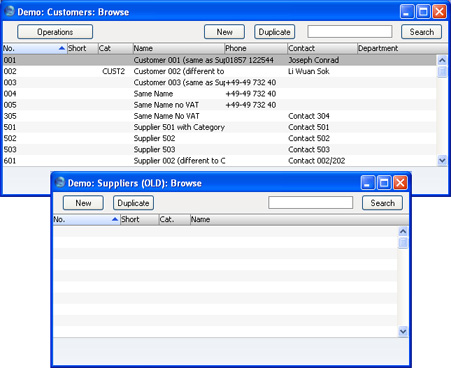This screenshot has width=451, height=368.
Task: Select row 005 Same Name no VAT
Action: (219, 105)
